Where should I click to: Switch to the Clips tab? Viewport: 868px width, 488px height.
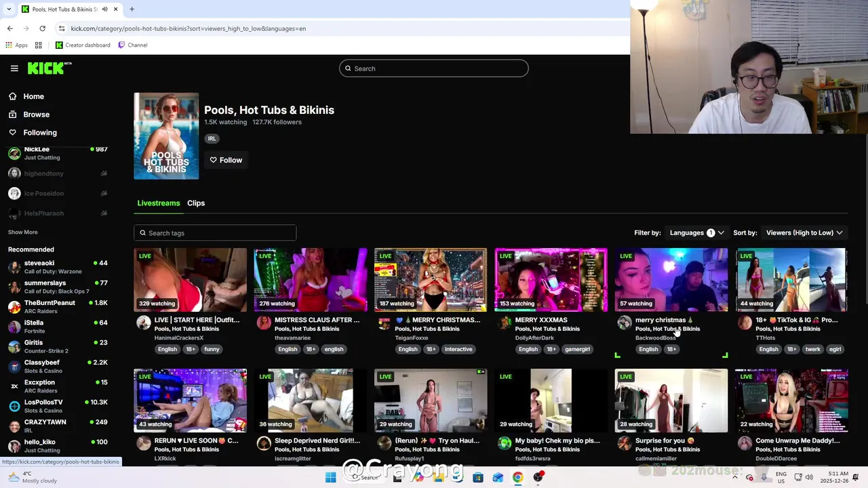pyautogui.click(x=196, y=203)
